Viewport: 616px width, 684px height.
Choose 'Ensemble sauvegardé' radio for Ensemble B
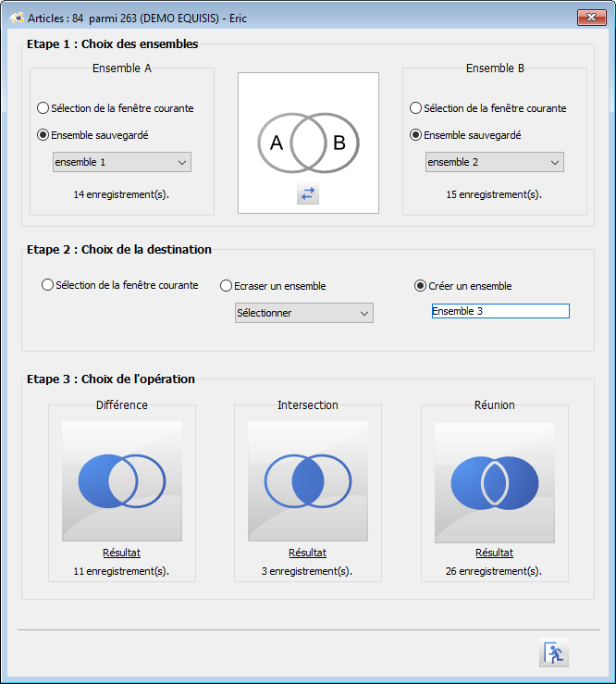click(x=415, y=135)
